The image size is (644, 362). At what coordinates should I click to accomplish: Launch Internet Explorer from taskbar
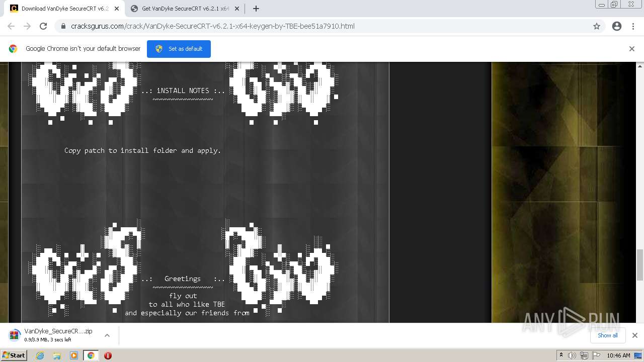coord(40,355)
